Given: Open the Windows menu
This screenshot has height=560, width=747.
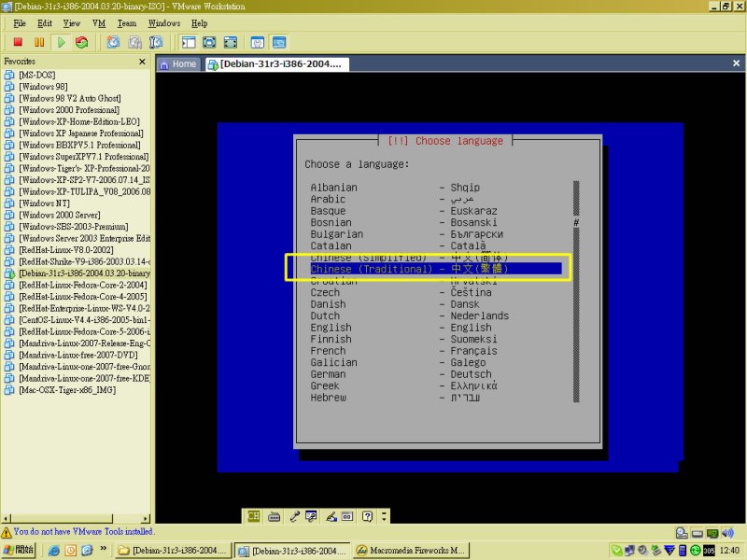Looking at the screenshot, I should (164, 23).
